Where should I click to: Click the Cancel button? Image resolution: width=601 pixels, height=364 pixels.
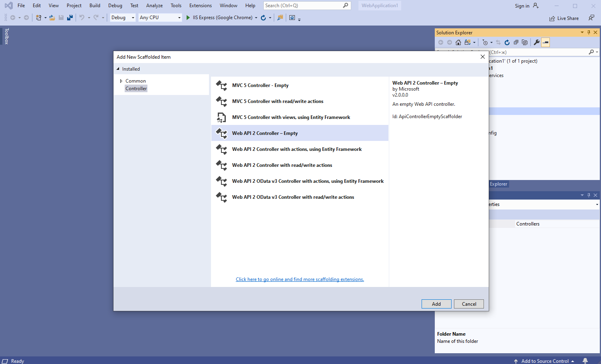(469, 304)
